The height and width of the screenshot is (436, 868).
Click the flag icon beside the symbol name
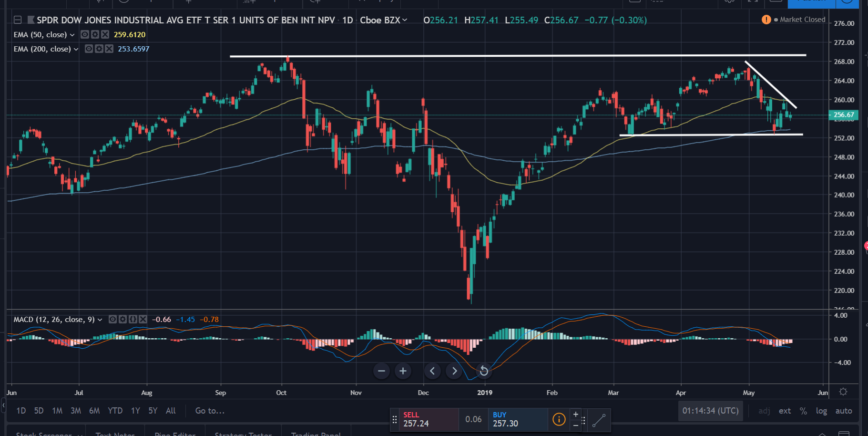31,20
